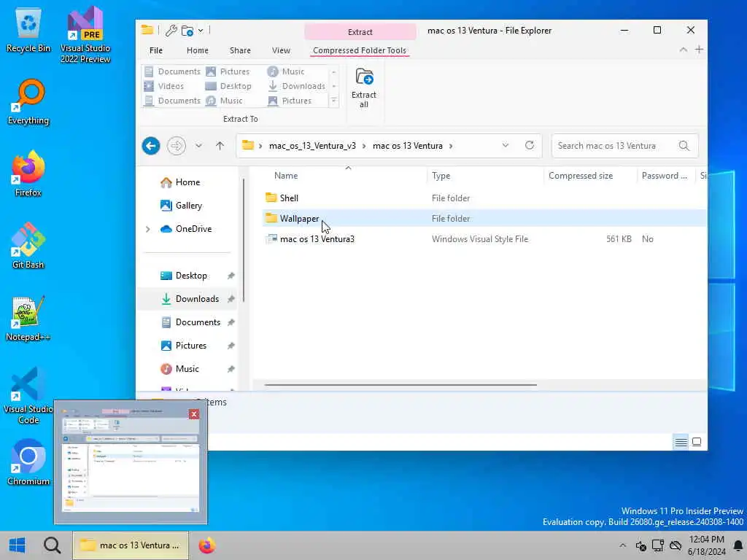Click New folder quick access icon

187,31
